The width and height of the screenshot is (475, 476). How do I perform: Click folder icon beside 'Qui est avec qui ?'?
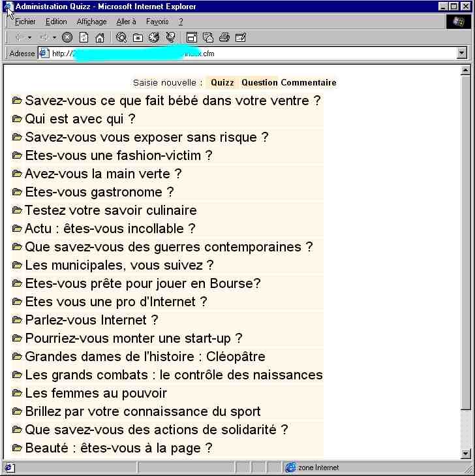(x=17, y=119)
